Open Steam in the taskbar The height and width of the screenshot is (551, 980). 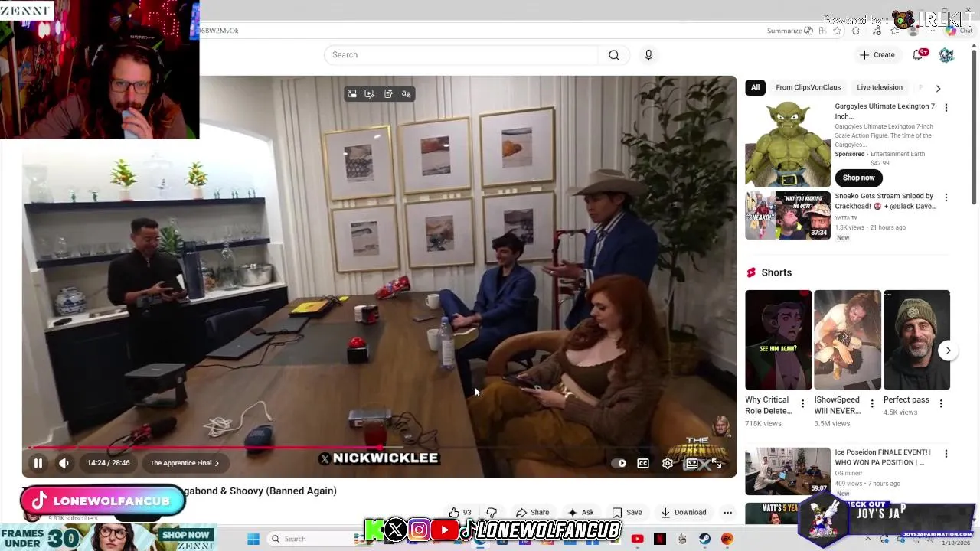(704, 539)
